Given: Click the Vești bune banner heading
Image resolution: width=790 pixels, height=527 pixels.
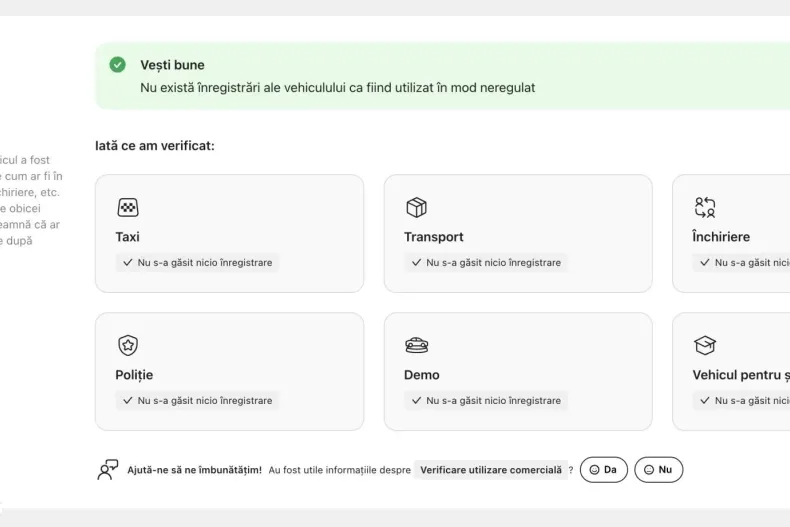Looking at the screenshot, I should [x=172, y=65].
